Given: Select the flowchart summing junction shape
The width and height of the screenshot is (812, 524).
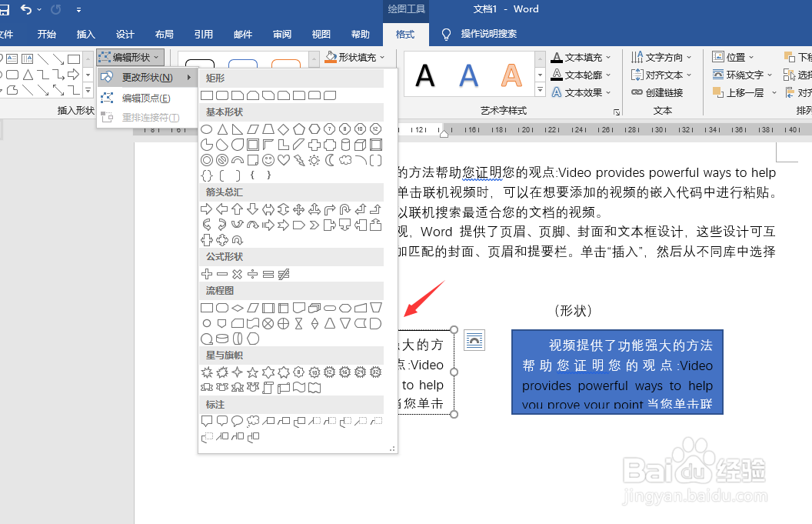Looking at the screenshot, I should point(268,323).
